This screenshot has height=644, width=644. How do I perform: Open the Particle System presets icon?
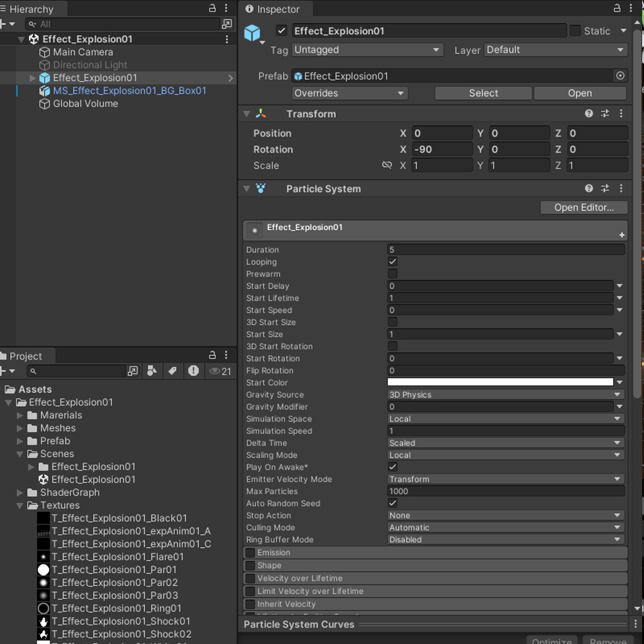pos(605,188)
